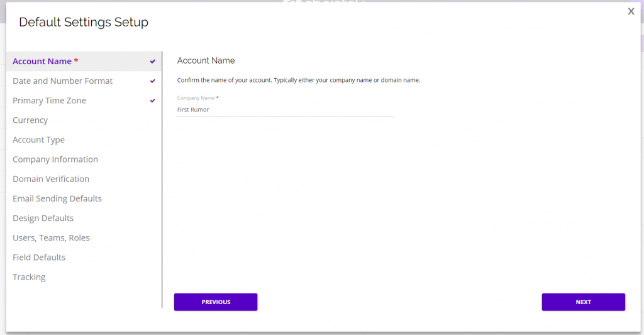The width and height of the screenshot is (644, 335).
Task: Click the checkmark beside Primary Time Zone
Action: coord(153,101)
